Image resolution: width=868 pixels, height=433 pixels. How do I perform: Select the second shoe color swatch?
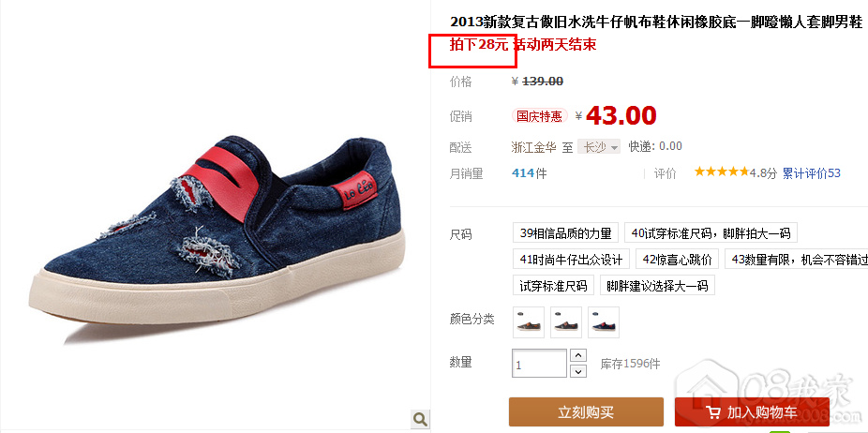(x=566, y=322)
